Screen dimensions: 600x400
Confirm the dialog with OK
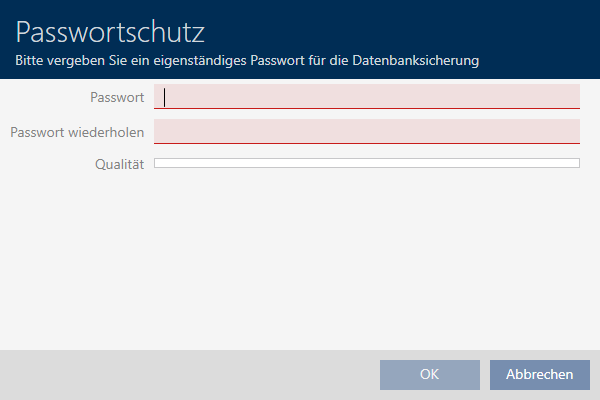[x=429, y=375]
